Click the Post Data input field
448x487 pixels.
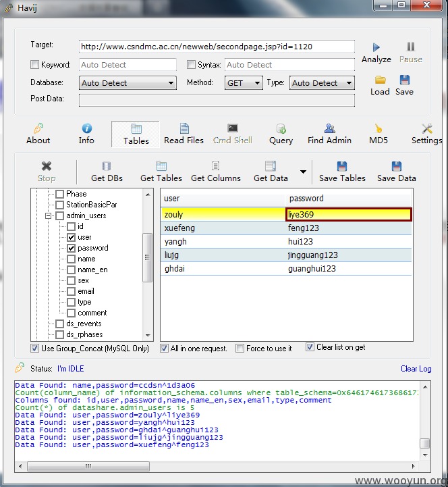click(217, 100)
